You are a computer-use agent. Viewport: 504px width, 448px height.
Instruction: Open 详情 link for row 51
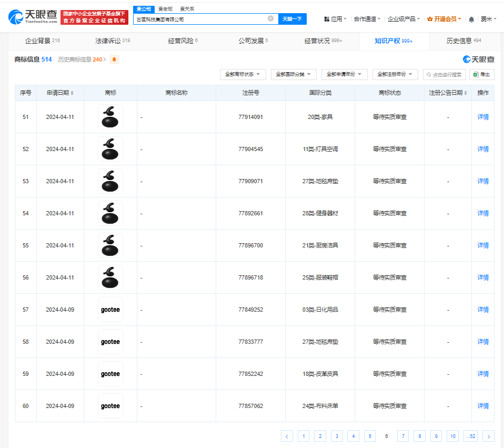click(x=482, y=117)
